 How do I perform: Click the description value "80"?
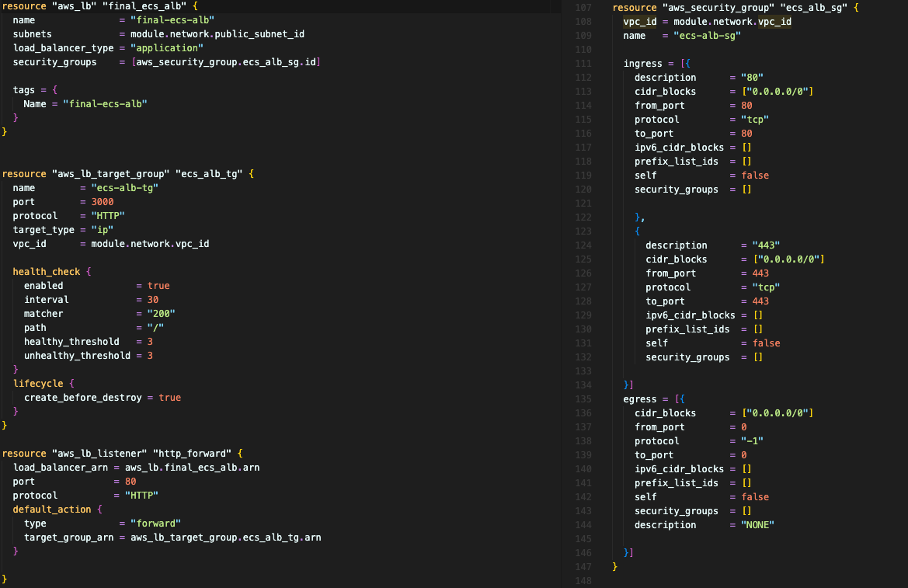752,78
